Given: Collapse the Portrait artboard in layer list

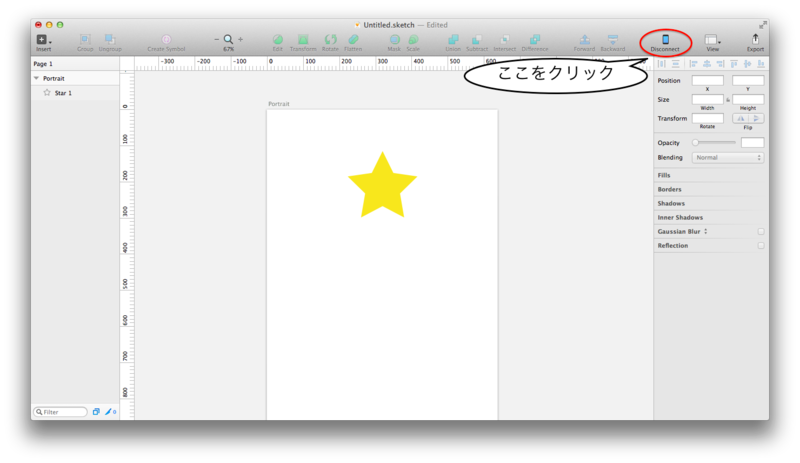Looking at the screenshot, I should click(36, 78).
